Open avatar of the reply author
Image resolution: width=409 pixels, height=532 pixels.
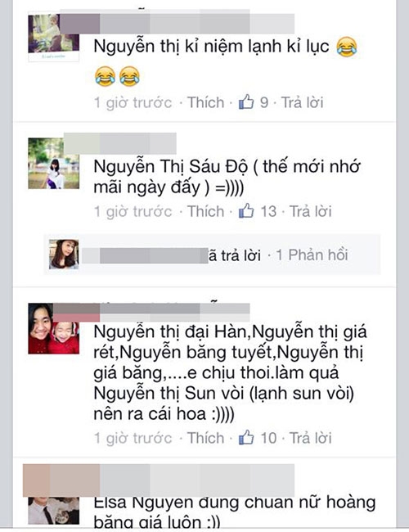(64, 254)
